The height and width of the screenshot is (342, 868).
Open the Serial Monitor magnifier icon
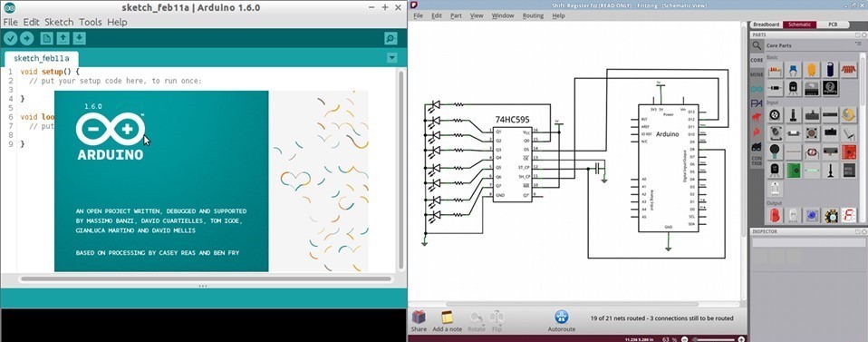tap(391, 38)
